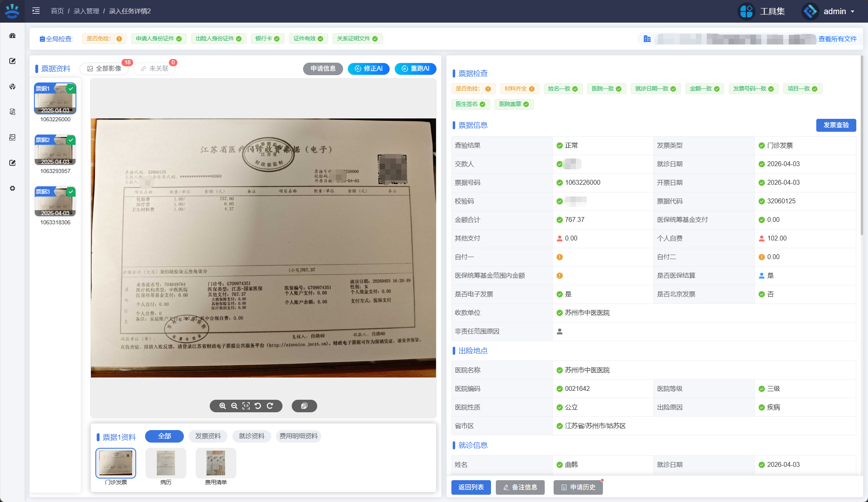Zoom out of the invoice image
Image resolution: width=868 pixels, height=502 pixels.
pyautogui.click(x=234, y=406)
